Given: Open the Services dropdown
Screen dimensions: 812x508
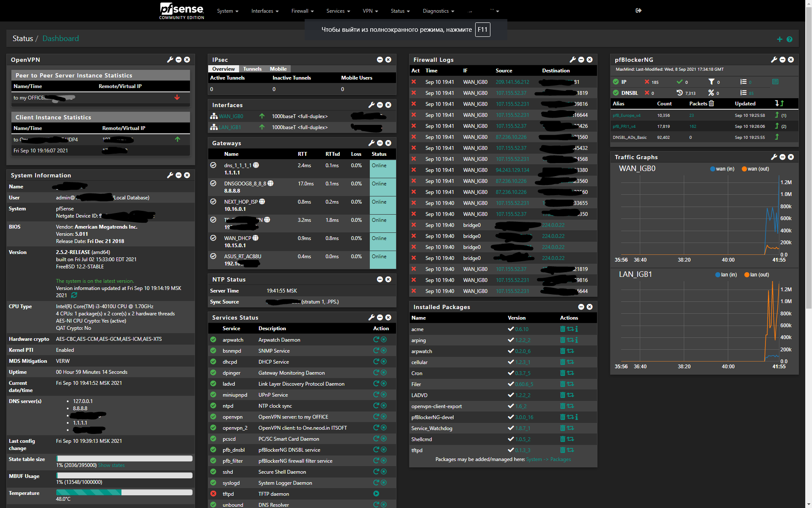Looking at the screenshot, I should pyautogui.click(x=338, y=11).
